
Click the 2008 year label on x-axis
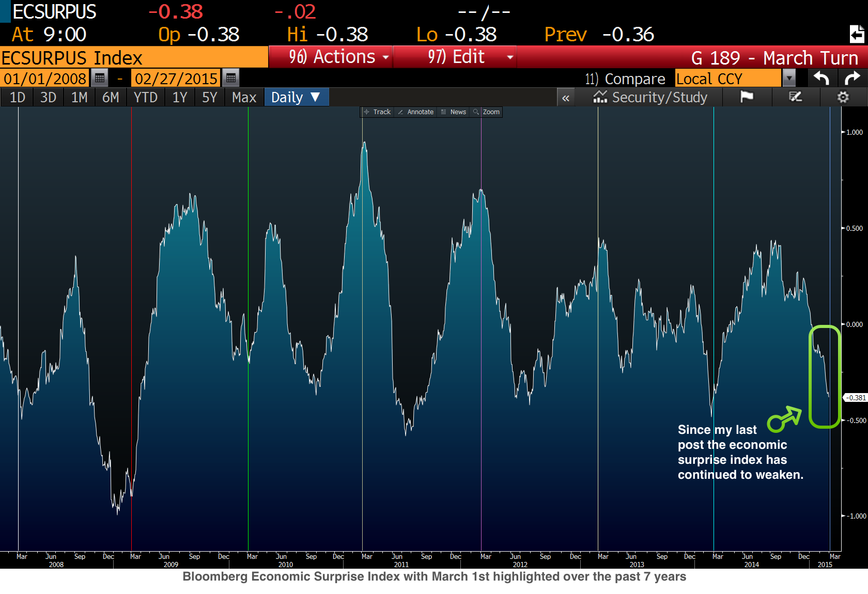[x=56, y=565]
